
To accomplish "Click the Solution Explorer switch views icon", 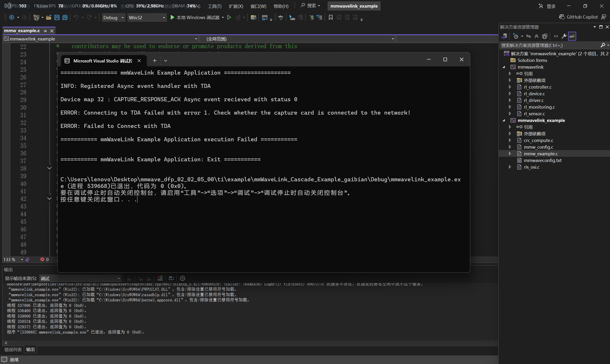I will click(x=504, y=36).
